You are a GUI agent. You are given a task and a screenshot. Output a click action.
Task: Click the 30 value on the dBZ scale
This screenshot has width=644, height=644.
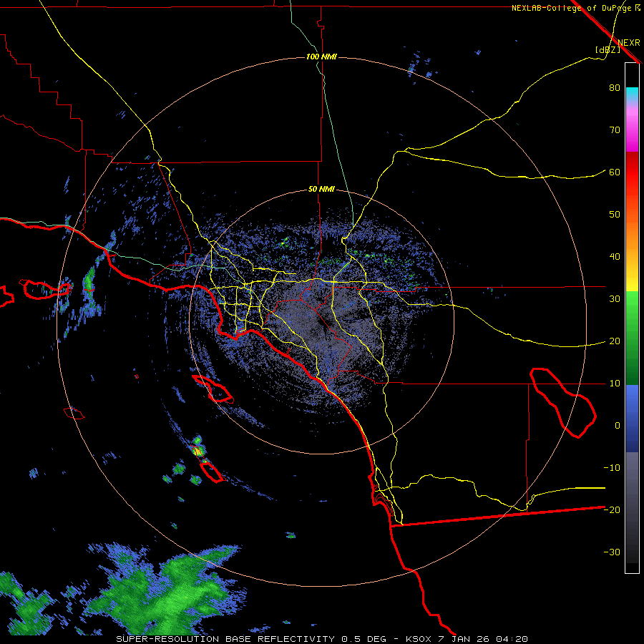pyautogui.click(x=615, y=299)
